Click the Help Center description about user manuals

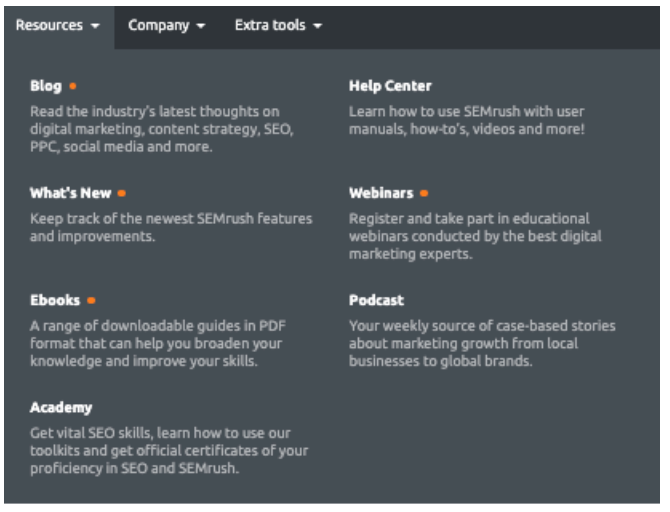pyautogui.click(x=467, y=120)
